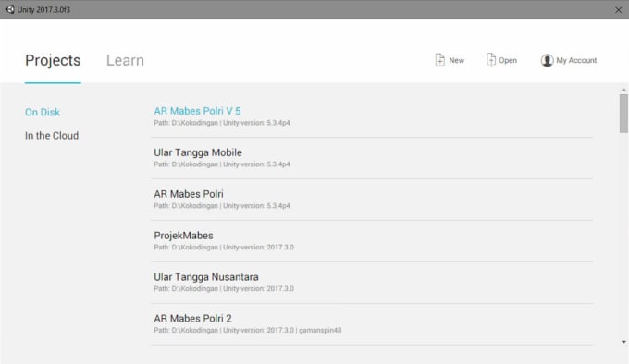Click the path line containing gamanspin48
629x364 pixels.
tap(248, 330)
